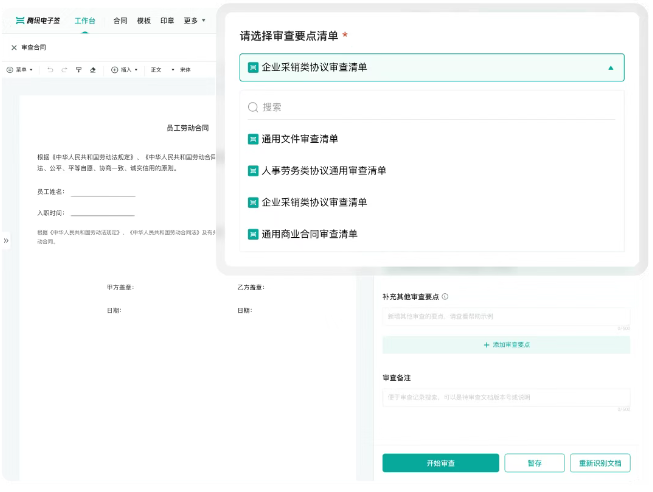Select the format painter tool

(79, 70)
